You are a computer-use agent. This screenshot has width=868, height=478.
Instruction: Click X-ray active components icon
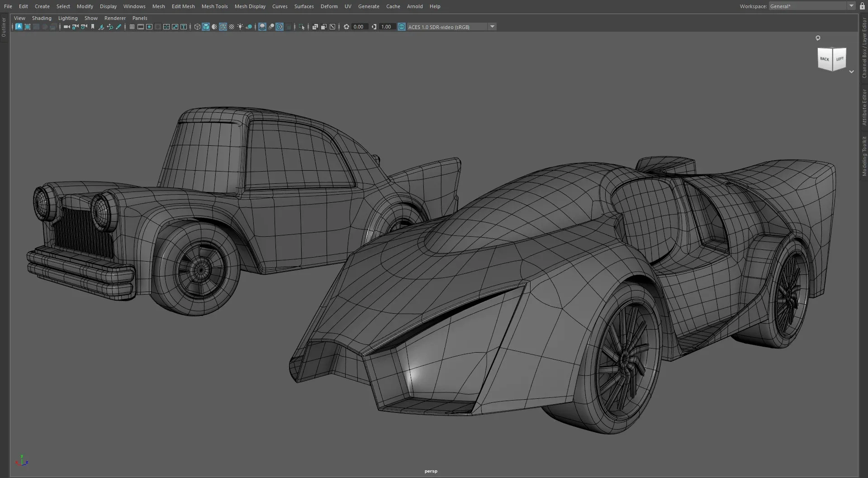tap(323, 27)
